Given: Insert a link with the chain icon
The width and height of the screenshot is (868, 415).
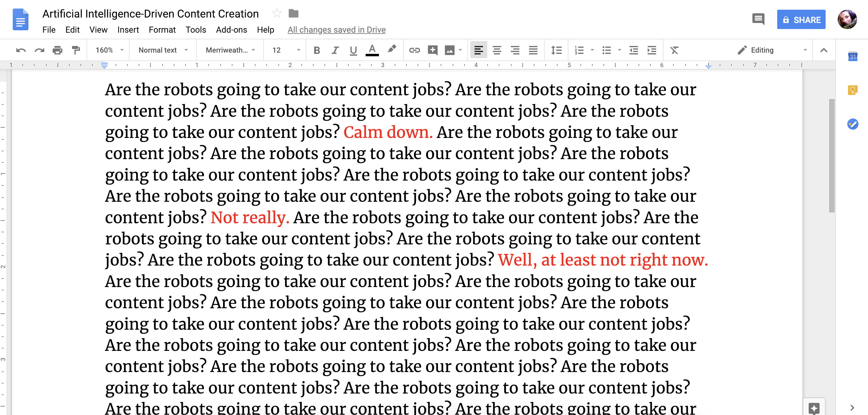Looking at the screenshot, I should [414, 50].
